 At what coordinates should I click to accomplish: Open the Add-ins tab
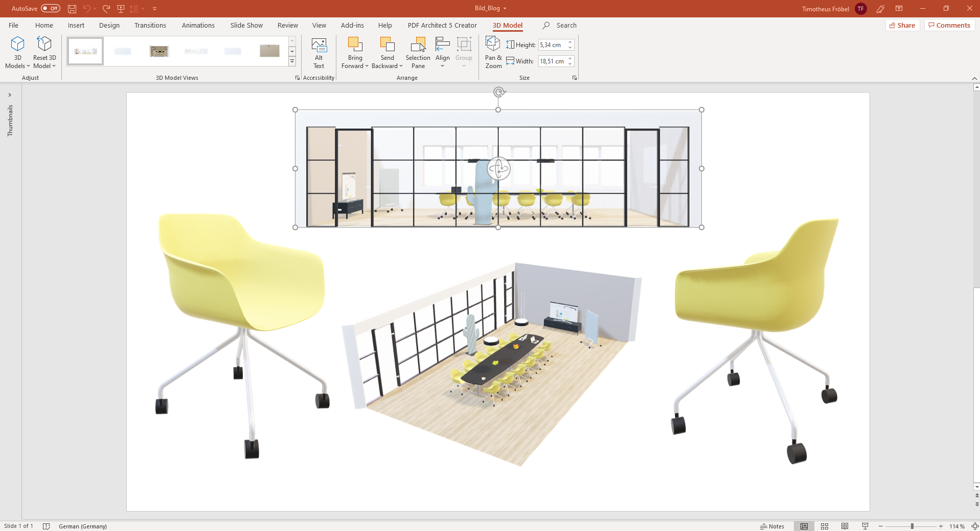[352, 25]
